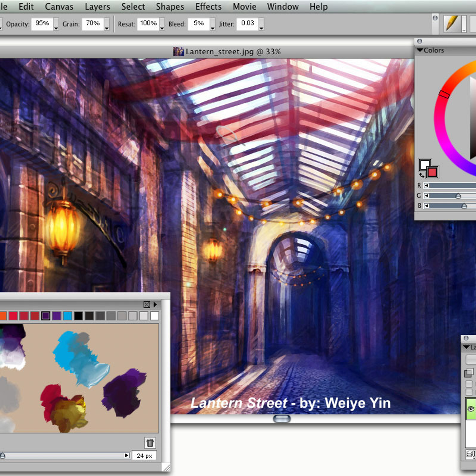Screen dimensions: 476x476
Task: Open the Layers menu
Action: 97,6
